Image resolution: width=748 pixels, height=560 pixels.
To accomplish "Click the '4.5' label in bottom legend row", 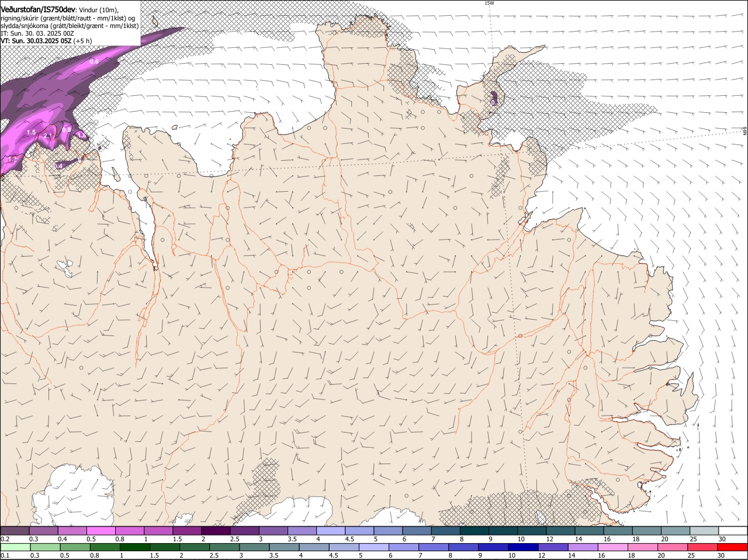I will click(333, 556).
